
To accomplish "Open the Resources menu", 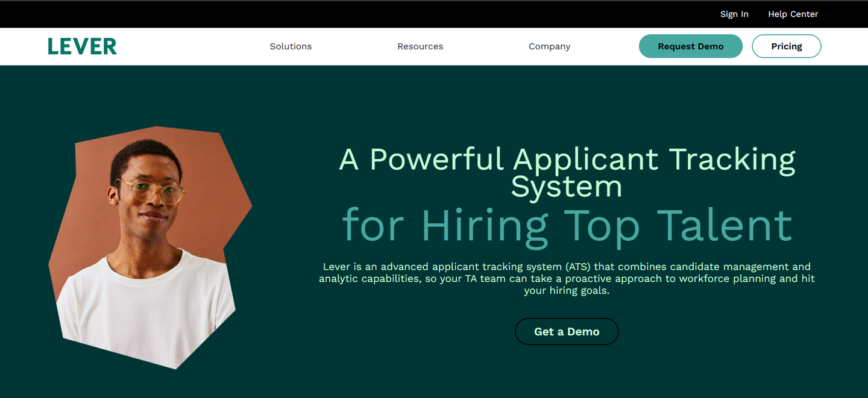I will point(420,46).
